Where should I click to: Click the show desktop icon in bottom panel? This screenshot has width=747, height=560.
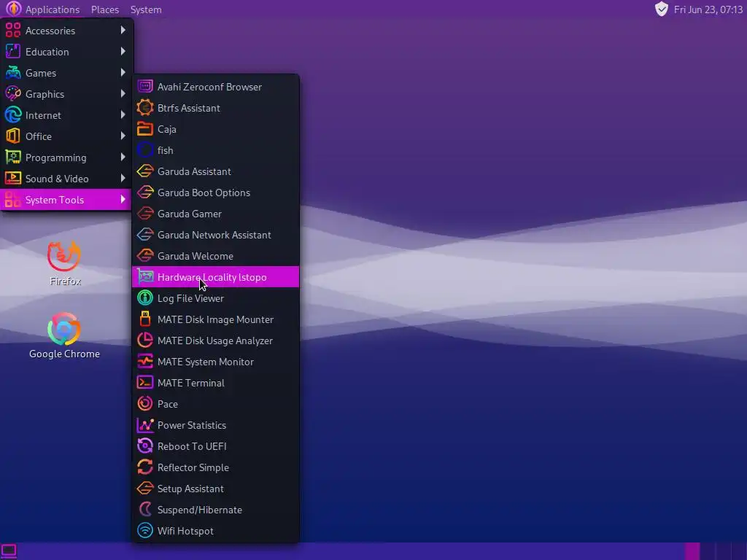tap(9, 551)
